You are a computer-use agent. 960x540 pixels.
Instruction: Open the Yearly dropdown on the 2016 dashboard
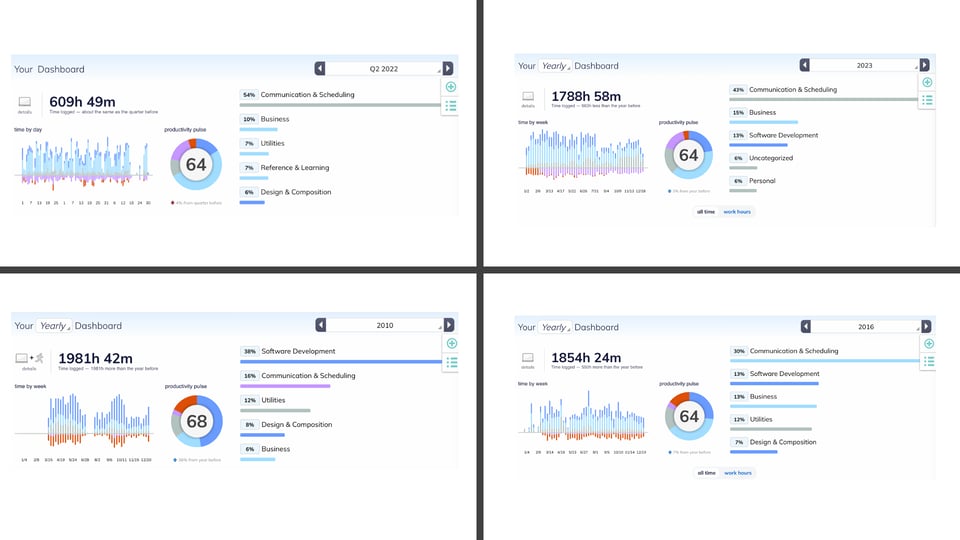[x=554, y=327]
